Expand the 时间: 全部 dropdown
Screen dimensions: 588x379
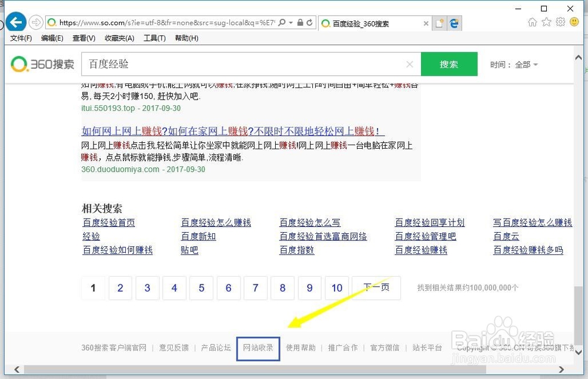pyautogui.click(x=514, y=65)
